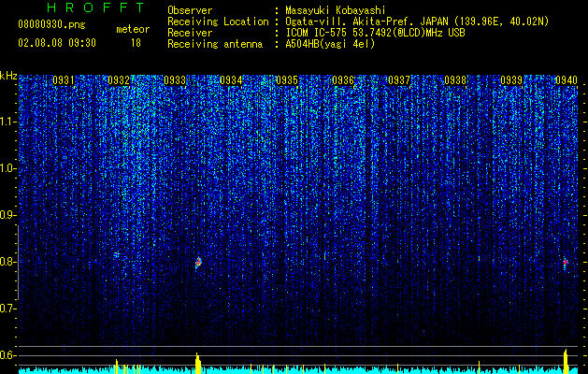The image size is (588, 374).
Task: Click the 1.0 kHz axis label
Action: click(x=7, y=168)
